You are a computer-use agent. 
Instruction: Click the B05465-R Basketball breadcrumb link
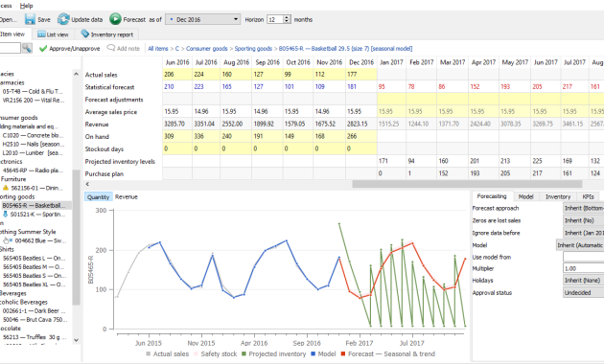coord(345,49)
